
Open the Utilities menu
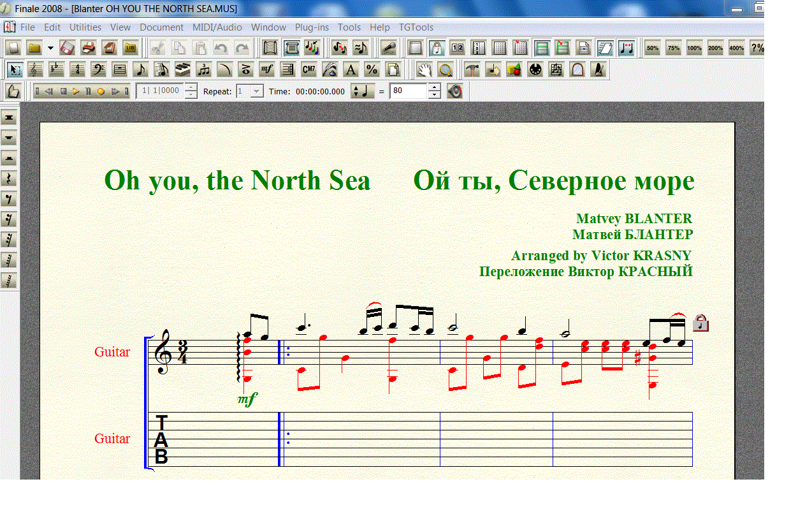(85, 27)
